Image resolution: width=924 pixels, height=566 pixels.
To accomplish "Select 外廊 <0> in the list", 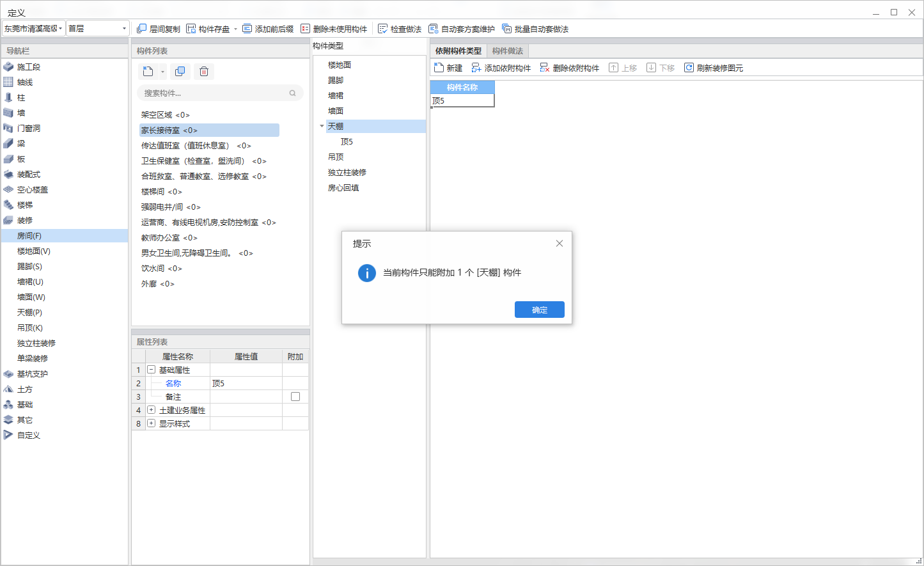I will (x=157, y=283).
